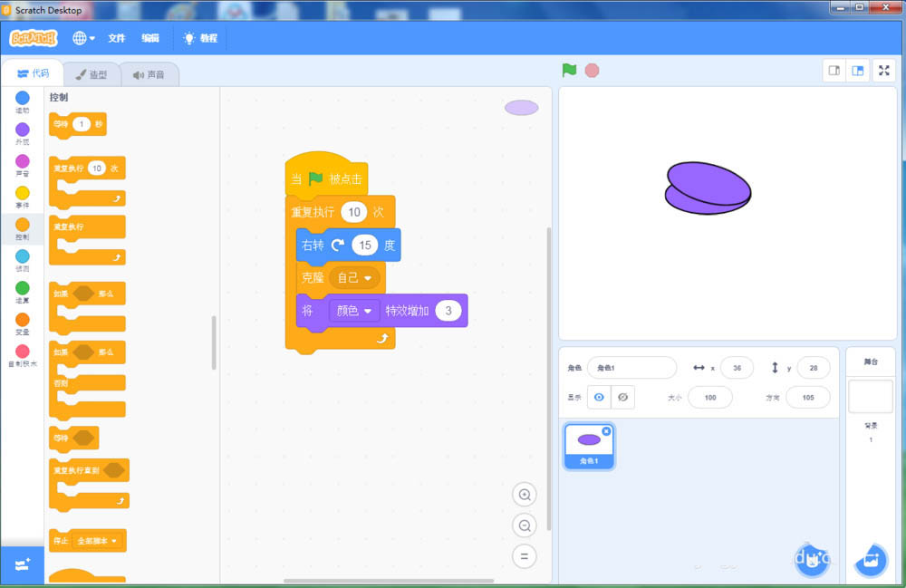Run the project with the green flag
Viewport: 906px width, 588px height.
tap(569, 70)
